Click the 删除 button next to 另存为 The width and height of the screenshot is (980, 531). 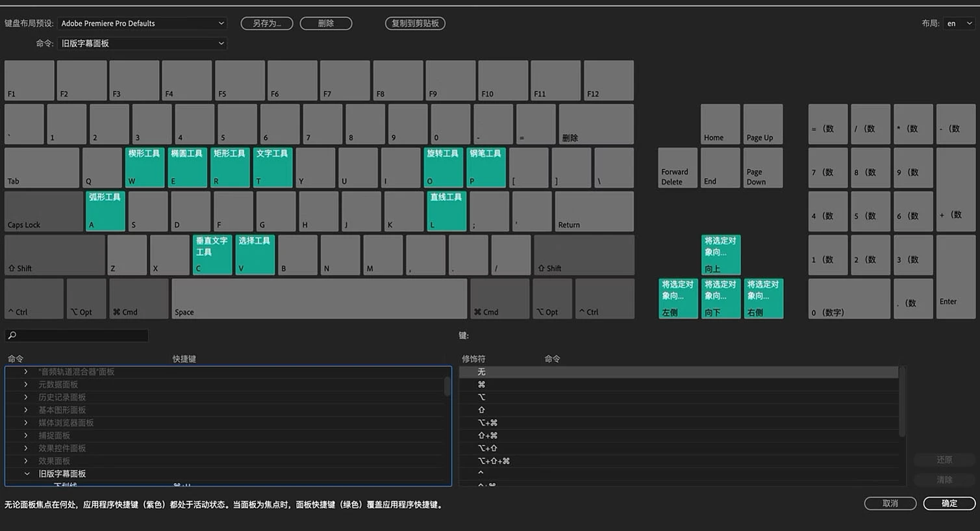pos(326,23)
